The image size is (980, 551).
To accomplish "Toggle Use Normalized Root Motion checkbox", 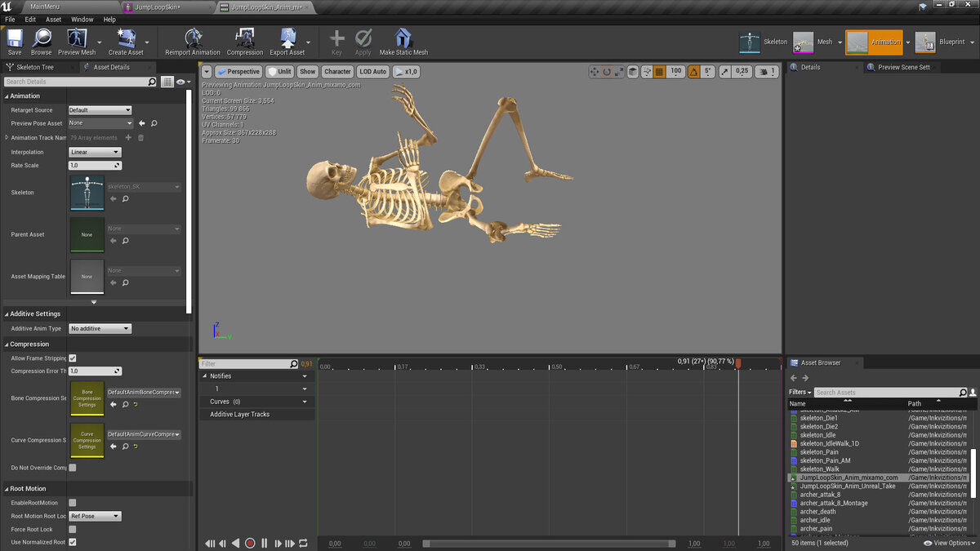I will point(73,542).
